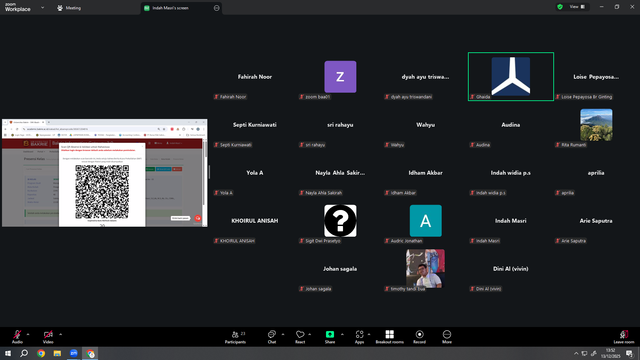Select the Nayla Ahla Sakirah participant tile

point(340,173)
